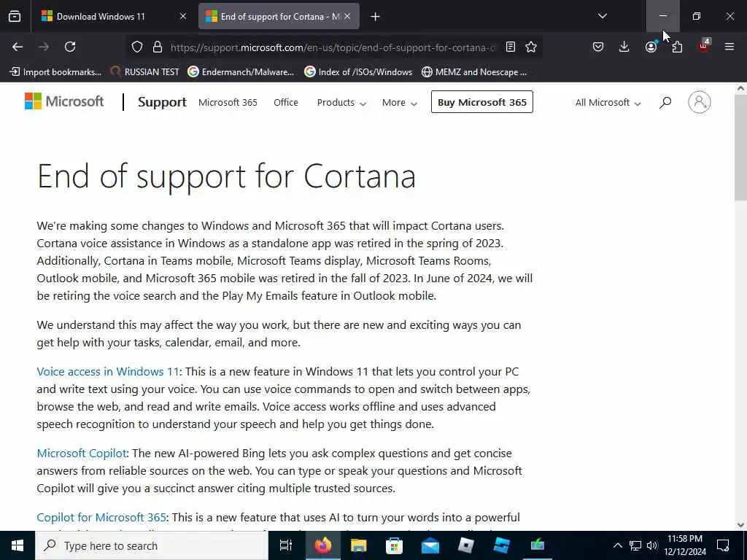Open the Mail app from taskbar
747x560 pixels.
coord(430,545)
